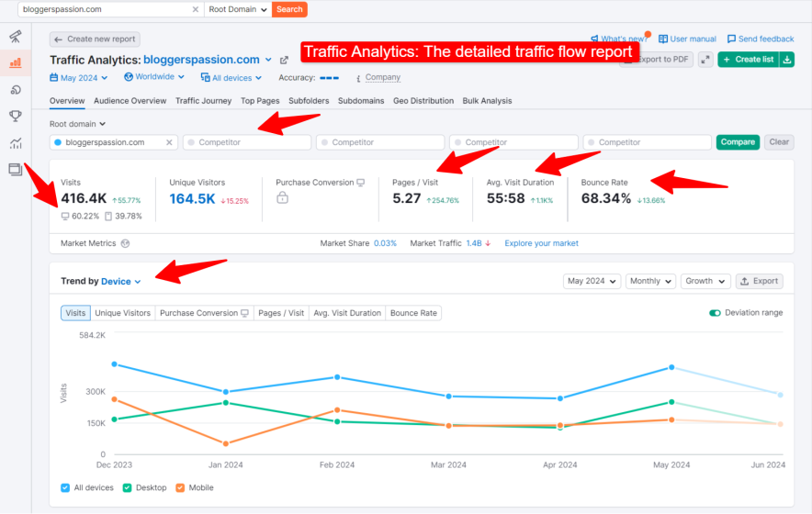Open the radar target sidebar icon
This screenshot has height=514, width=812.
point(16,90)
